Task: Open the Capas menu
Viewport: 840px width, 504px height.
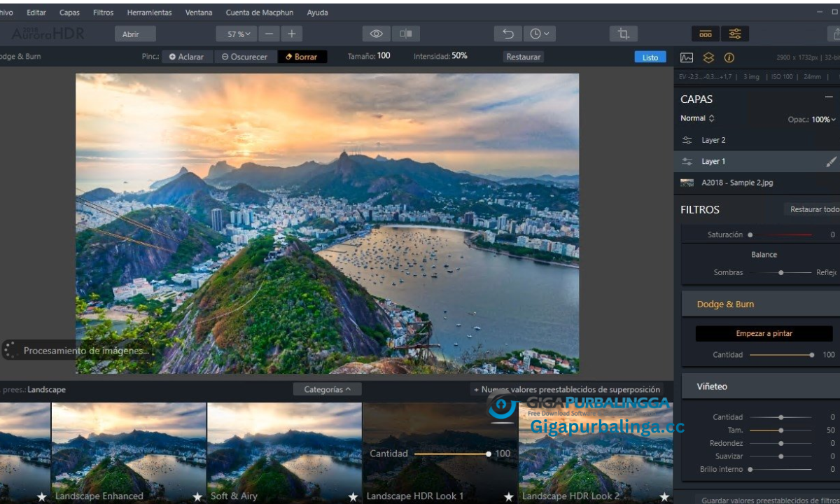Action: [x=69, y=13]
